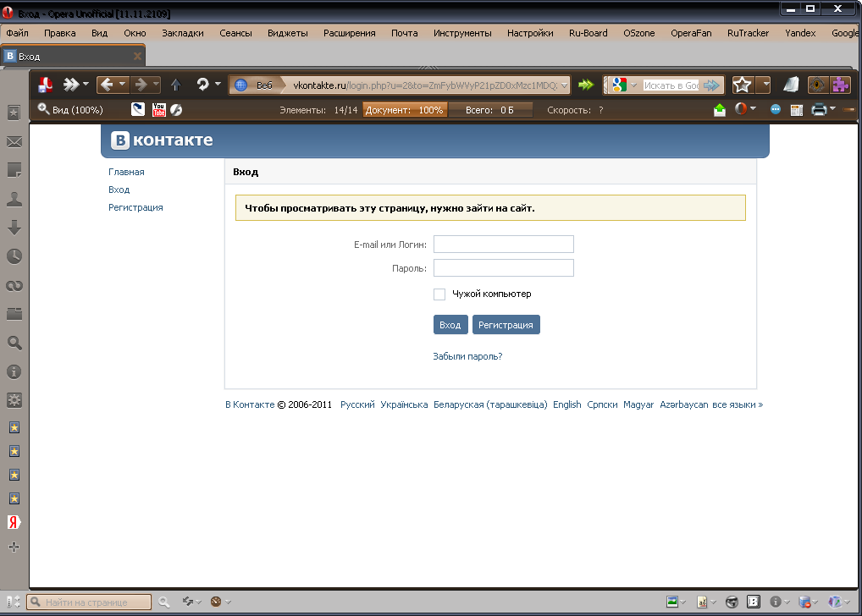Click the globe icon in the bottom bar
Screen dimensions: 862x616
tap(732, 602)
